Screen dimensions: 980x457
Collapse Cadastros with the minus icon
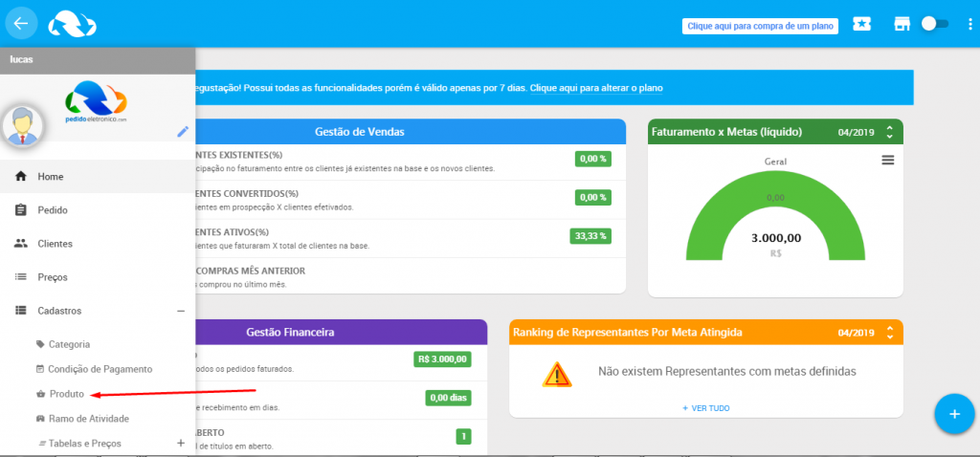coord(181,311)
